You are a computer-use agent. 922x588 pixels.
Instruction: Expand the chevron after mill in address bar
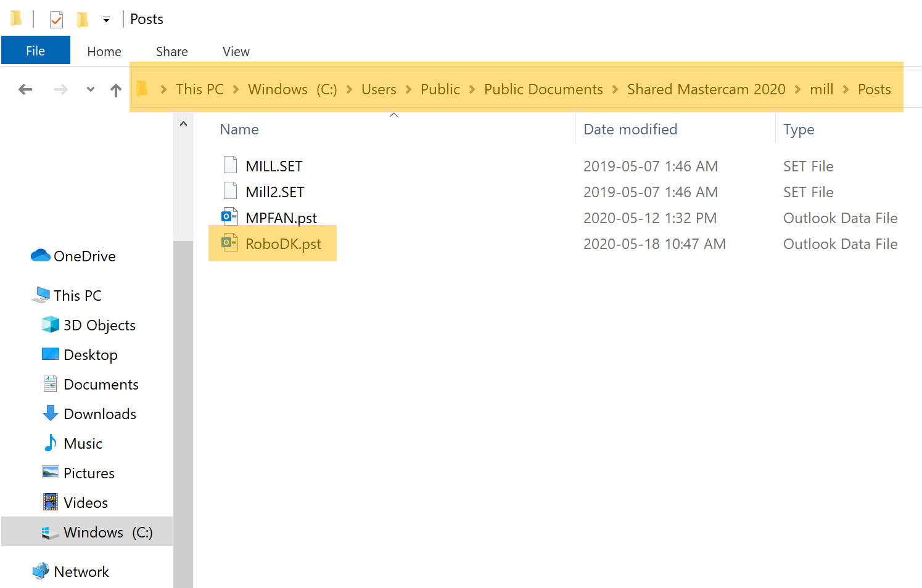coord(846,90)
